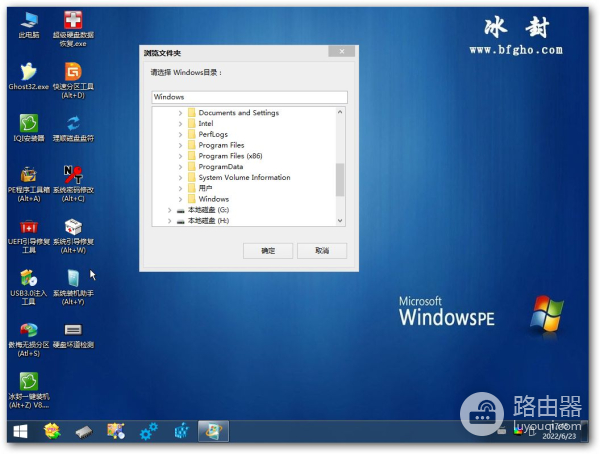Expand the Documents and Settings folder node

click(x=181, y=113)
